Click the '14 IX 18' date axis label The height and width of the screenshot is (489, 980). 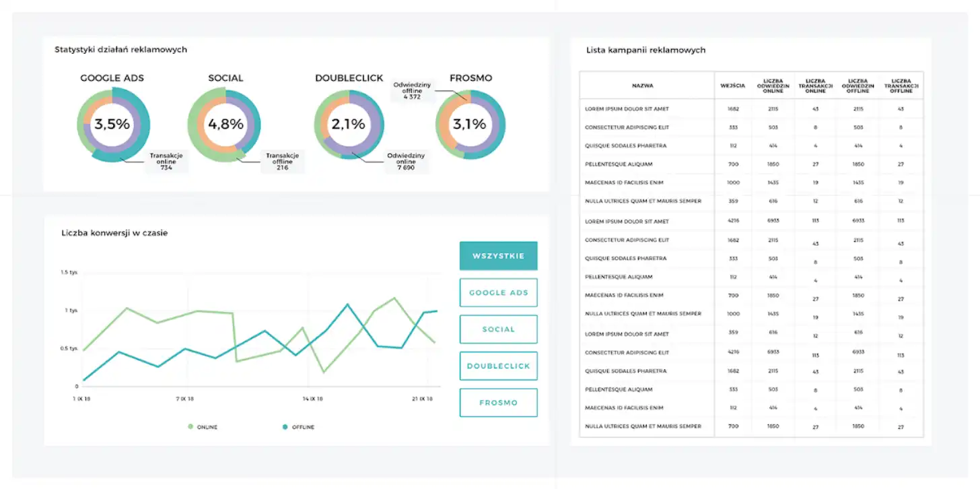312,399
